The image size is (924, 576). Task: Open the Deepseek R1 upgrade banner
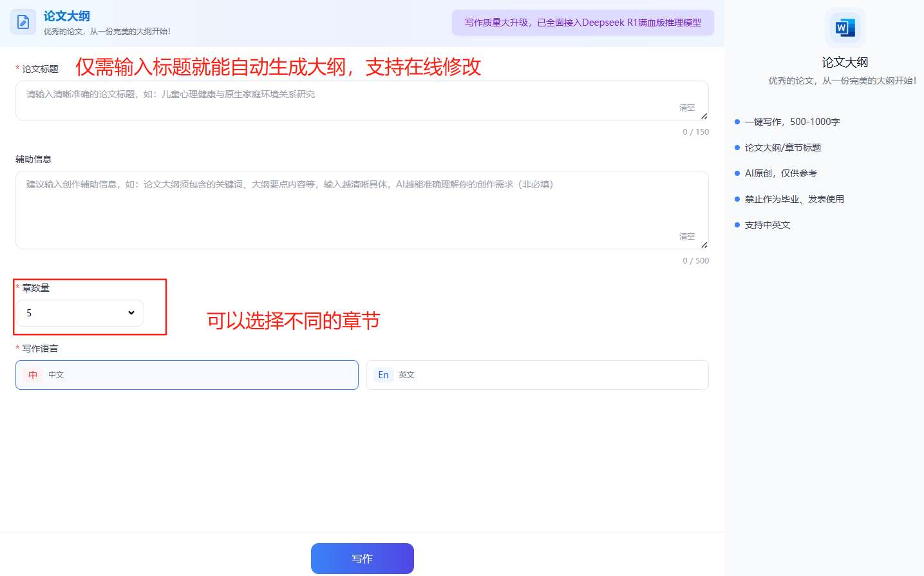(x=583, y=23)
